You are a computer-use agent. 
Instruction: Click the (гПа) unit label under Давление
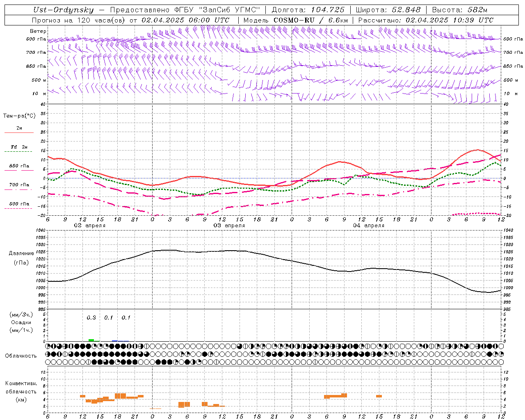pyautogui.click(x=21, y=262)
